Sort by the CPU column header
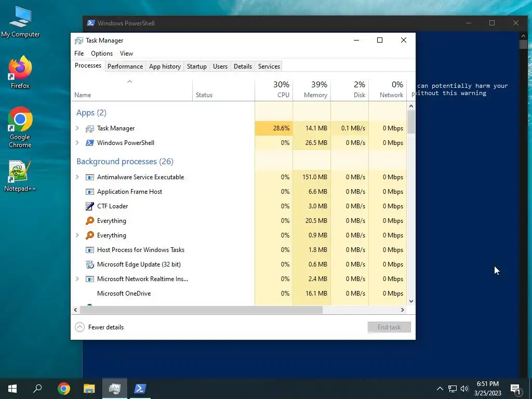532x399 pixels. point(274,89)
